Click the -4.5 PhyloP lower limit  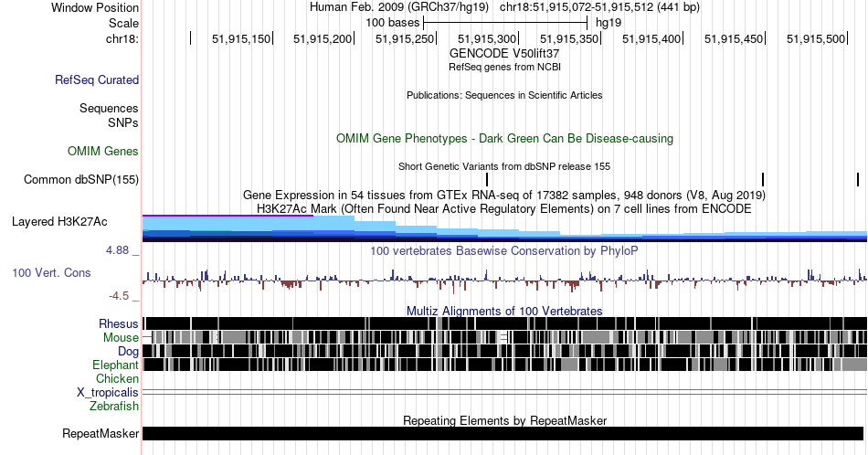coord(119,296)
